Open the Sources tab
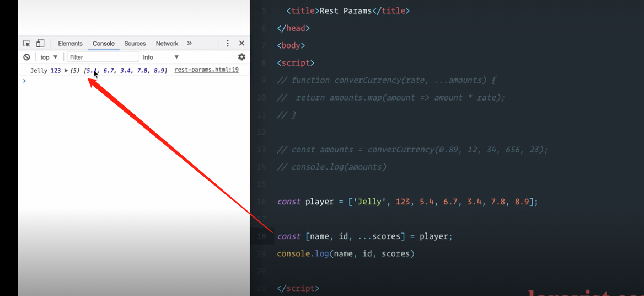 (135, 43)
